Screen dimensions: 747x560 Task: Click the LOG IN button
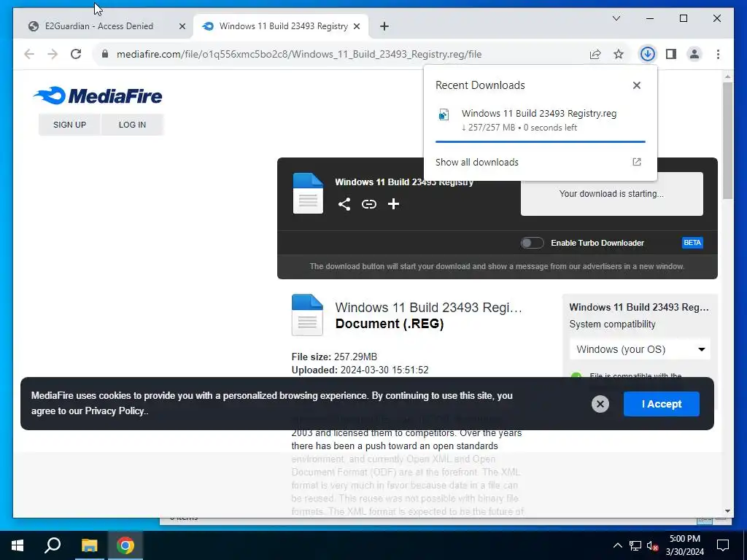click(132, 125)
